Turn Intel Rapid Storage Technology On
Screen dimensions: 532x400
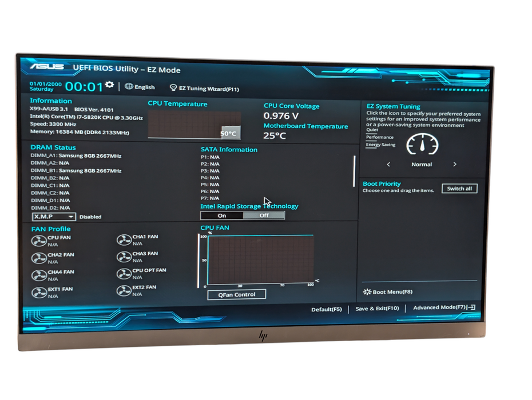pos(222,215)
